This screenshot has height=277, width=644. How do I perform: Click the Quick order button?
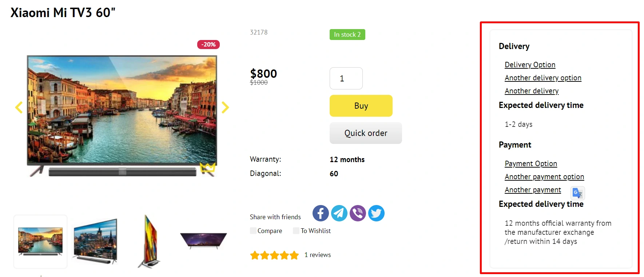click(x=366, y=133)
